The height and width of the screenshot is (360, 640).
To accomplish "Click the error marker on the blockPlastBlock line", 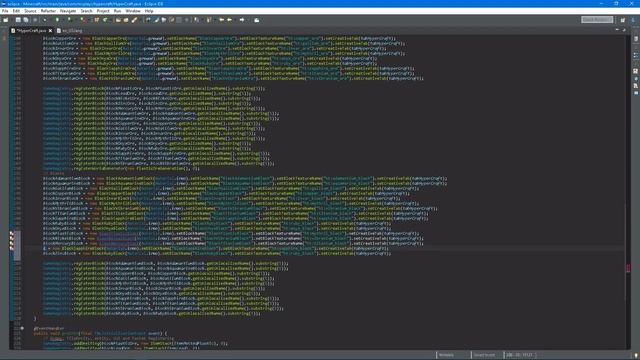I will click(x=12, y=233).
